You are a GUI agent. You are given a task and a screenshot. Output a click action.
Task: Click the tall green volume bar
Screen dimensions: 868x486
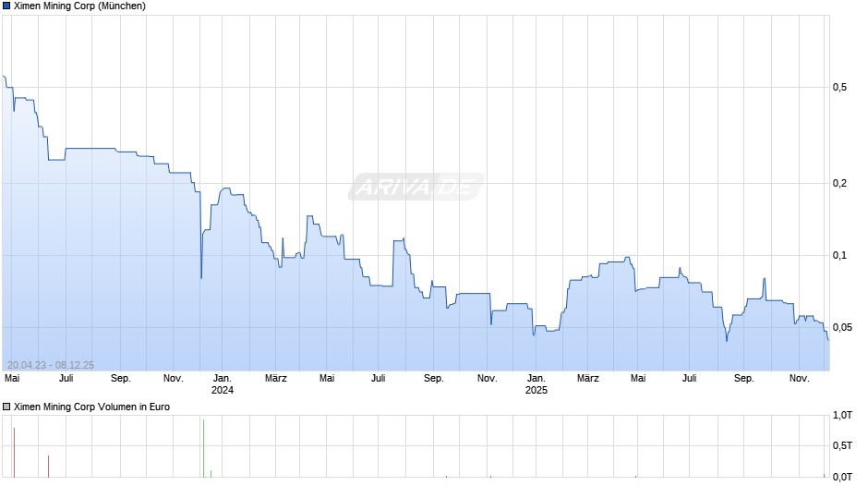pyautogui.click(x=204, y=448)
